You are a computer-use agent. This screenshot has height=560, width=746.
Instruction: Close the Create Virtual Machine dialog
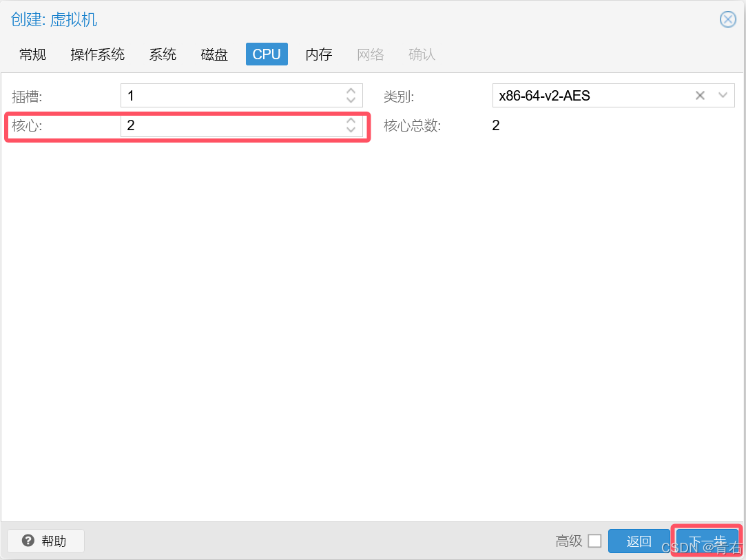[727, 19]
